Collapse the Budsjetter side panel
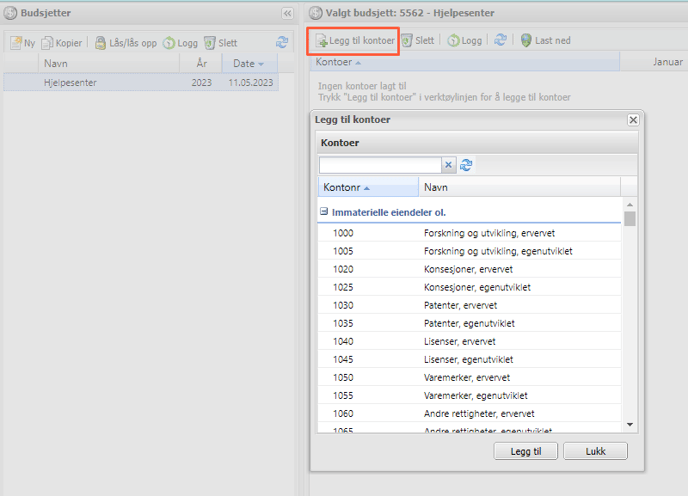 tap(288, 13)
